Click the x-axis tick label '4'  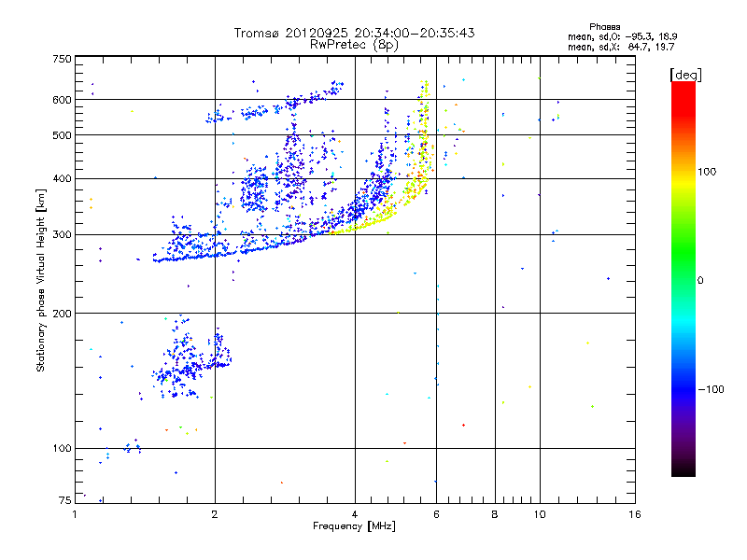pyautogui.click(x=355, y=514)
